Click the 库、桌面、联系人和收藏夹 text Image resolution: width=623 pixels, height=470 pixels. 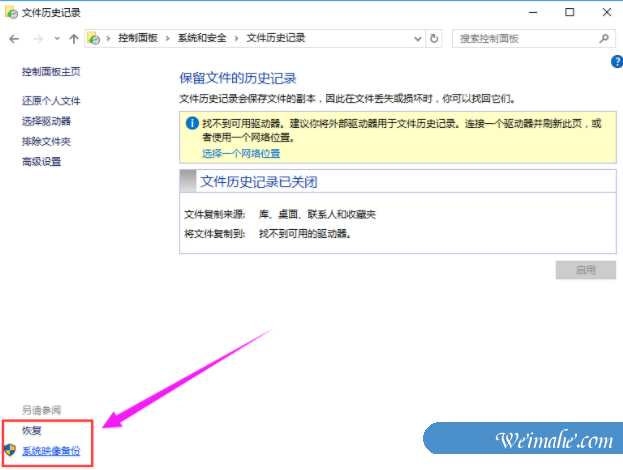(317, 214)
